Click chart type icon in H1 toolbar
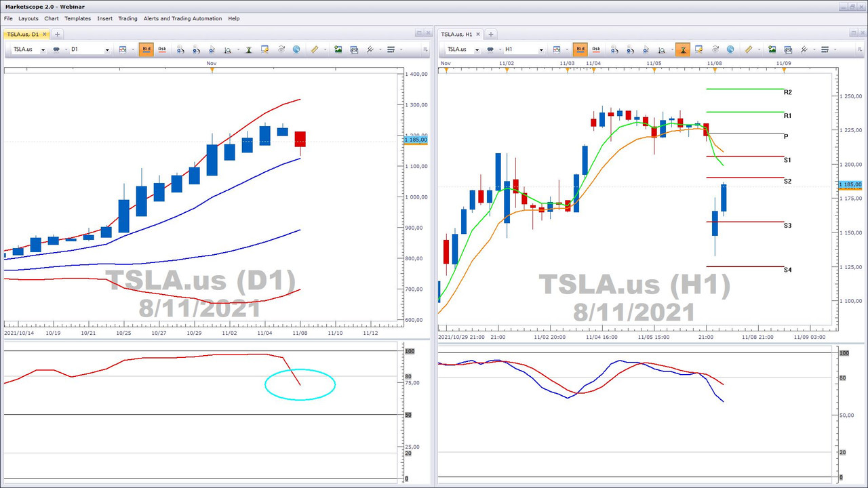868x488 pixels. tap(556, 49)
